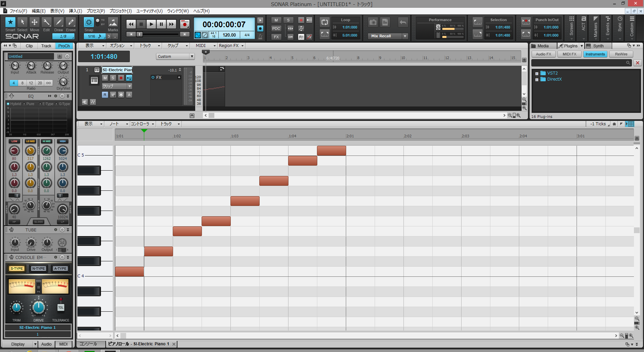The width and height of the screenshot is (644, 352).
Task: Open プロジェクト(J) menu
Action: click(x=121, y=11)
